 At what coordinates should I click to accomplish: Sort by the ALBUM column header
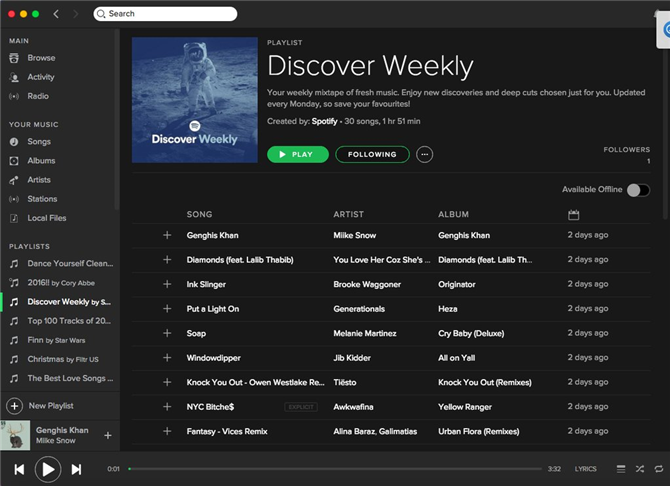tap(453, 214)
